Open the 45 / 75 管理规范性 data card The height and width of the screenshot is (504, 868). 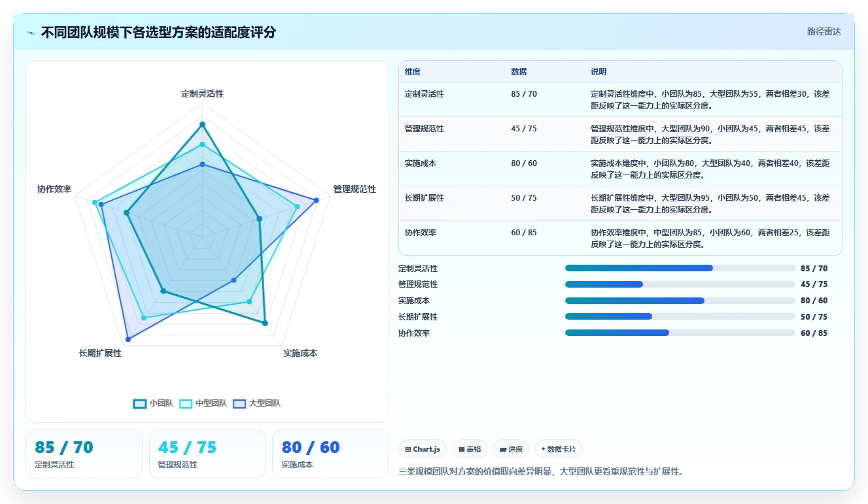[x=207, y=454]
